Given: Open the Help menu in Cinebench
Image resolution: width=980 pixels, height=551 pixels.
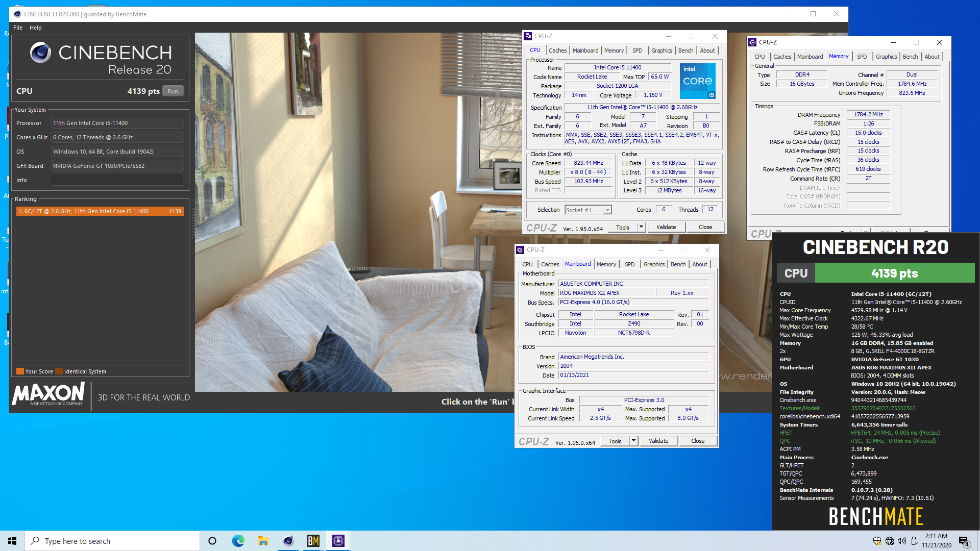Looking at the screenshot, I should [x=36, y=28].
